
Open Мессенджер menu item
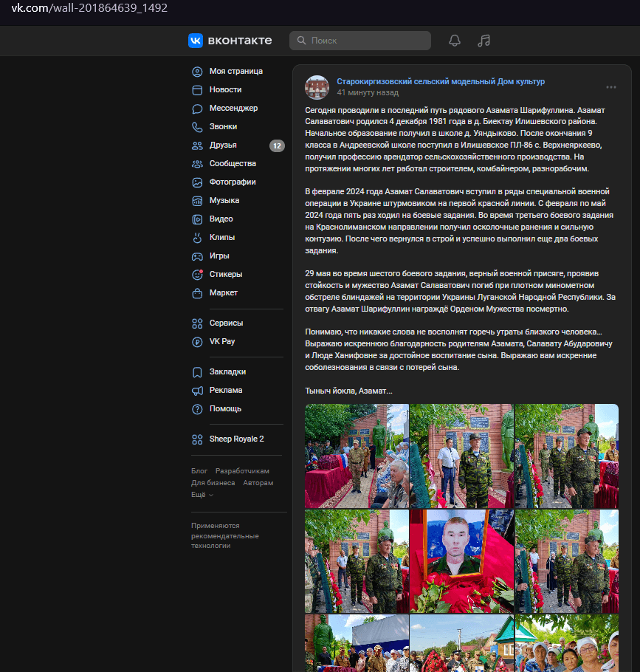point(233,108)
